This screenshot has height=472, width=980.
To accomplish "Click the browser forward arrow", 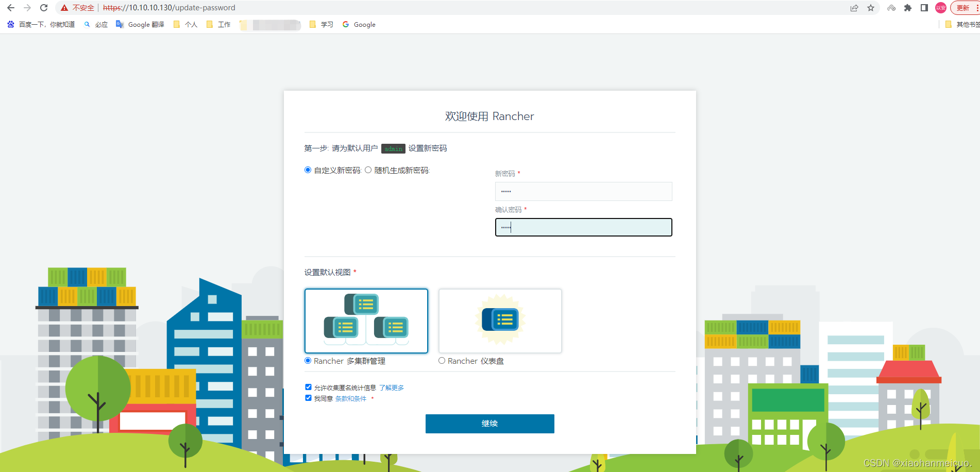I will [x=27, y=8].
